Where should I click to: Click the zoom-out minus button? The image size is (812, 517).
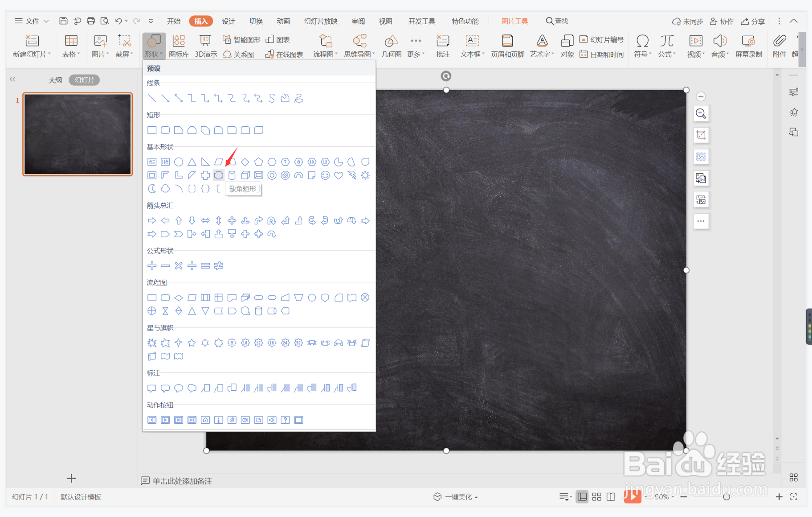[684, 497]
